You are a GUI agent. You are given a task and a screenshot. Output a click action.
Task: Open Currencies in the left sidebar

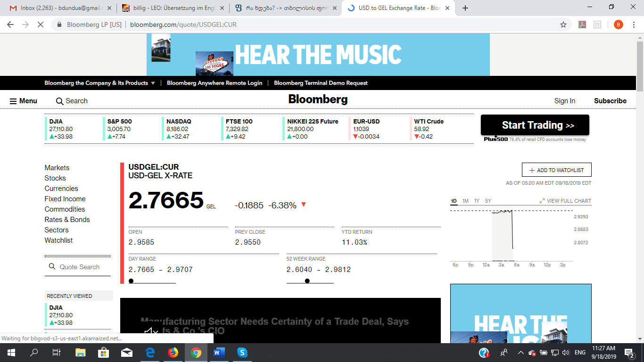click(x=61, y=189)
